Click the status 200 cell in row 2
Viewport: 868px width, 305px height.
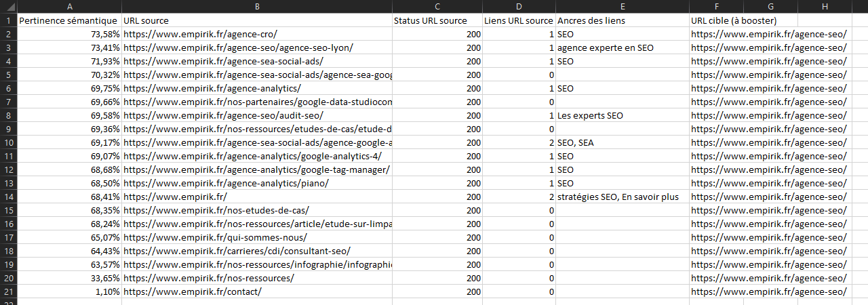pyautogui.click(x=437, y=34)
